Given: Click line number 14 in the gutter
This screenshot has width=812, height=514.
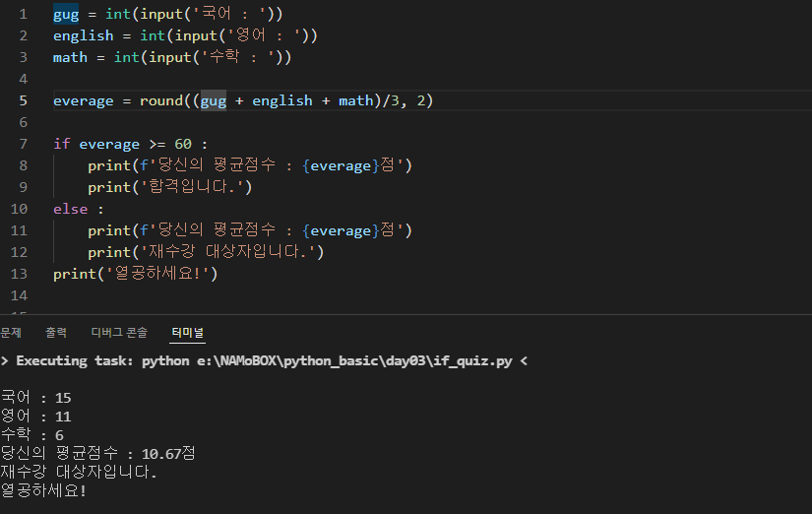Looking at the screenshot, I should 19,295.
